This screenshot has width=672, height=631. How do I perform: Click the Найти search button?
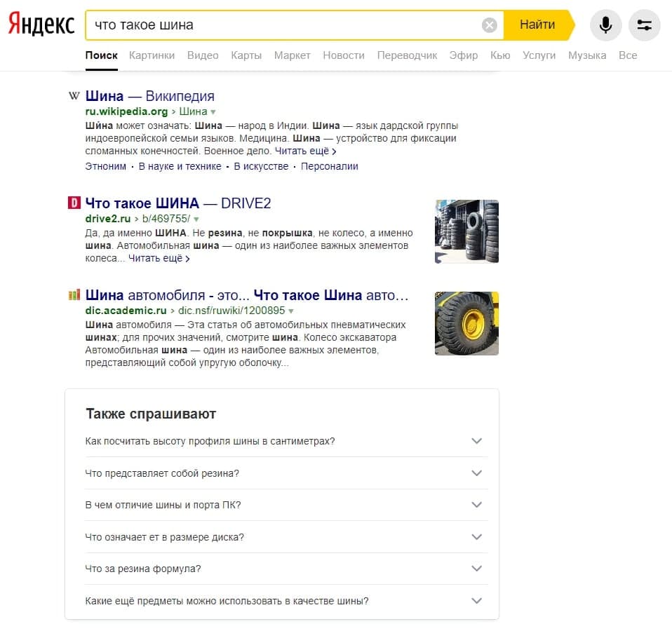538,25
